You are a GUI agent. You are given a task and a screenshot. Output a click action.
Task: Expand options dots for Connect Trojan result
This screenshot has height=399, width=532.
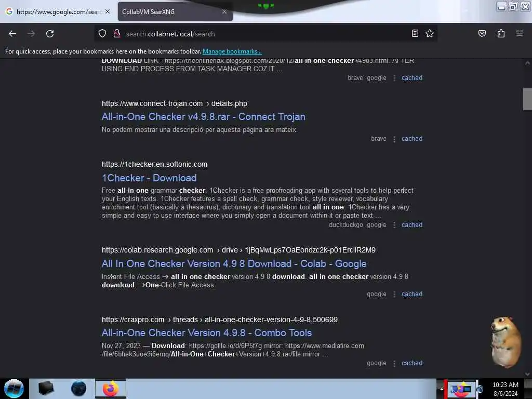(394, 139)
